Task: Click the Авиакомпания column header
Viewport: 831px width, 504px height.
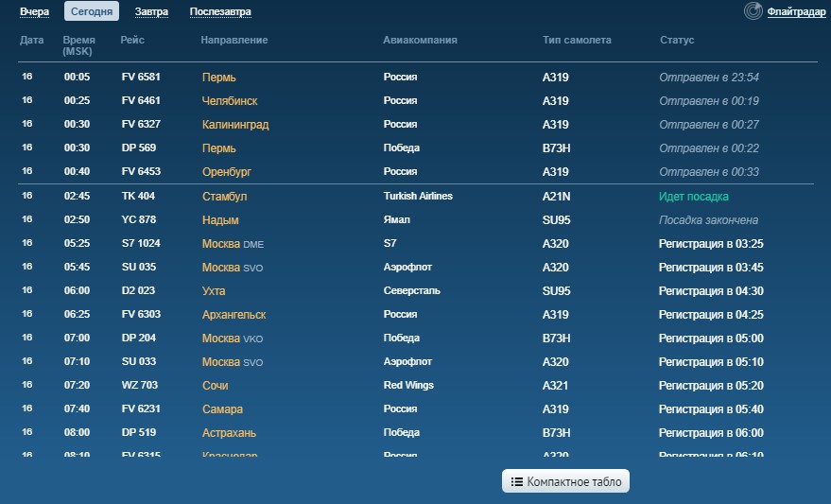Action: [421, 40]
